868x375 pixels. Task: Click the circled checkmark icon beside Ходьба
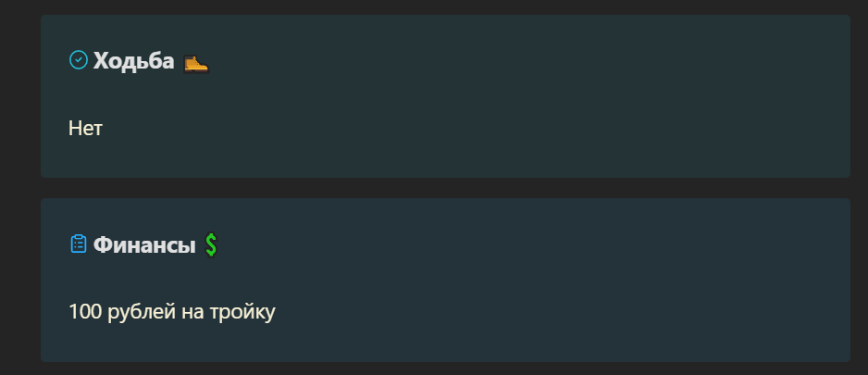[x=78, y=60]
